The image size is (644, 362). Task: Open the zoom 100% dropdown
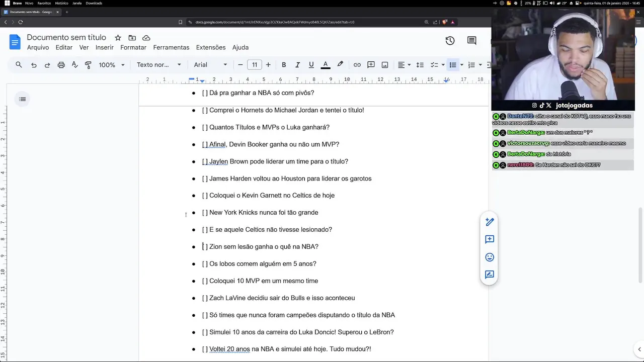tap(111, 65)
